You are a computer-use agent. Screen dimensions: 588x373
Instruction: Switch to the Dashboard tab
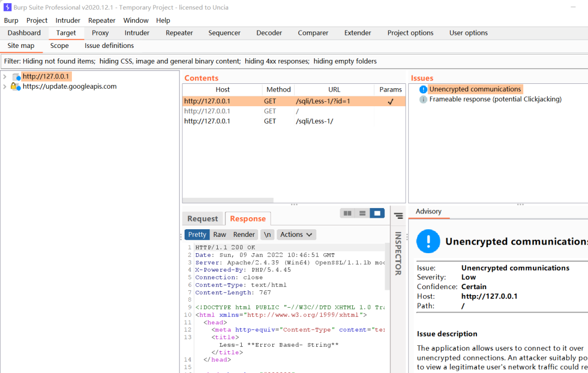[x=24, y=33]
